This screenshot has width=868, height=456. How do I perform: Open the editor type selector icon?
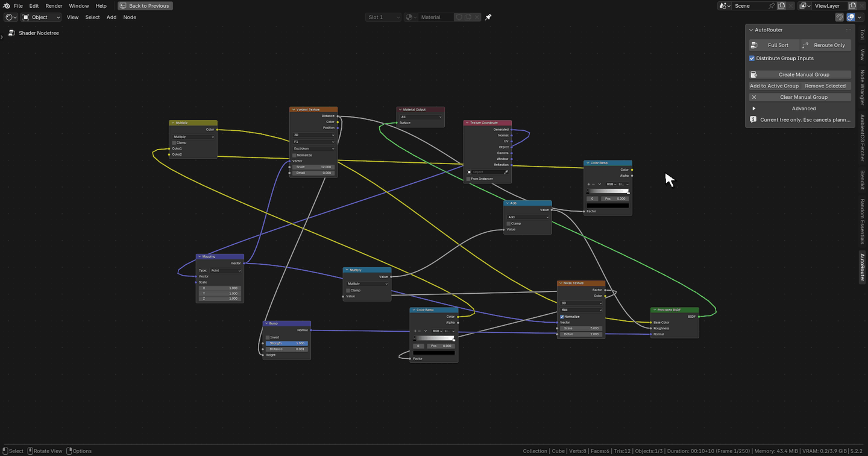tap(11, 17)
